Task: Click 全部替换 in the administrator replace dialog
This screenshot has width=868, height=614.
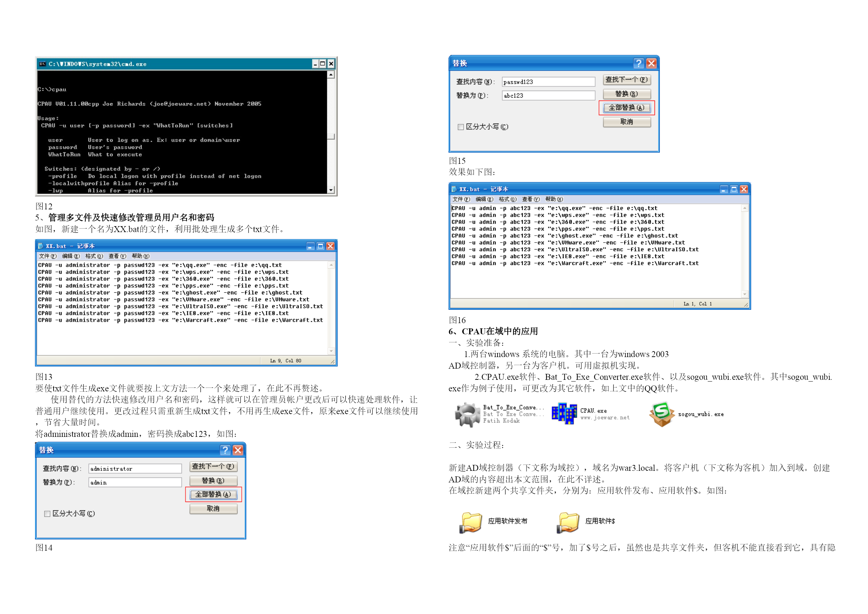Action: (213, 494)
